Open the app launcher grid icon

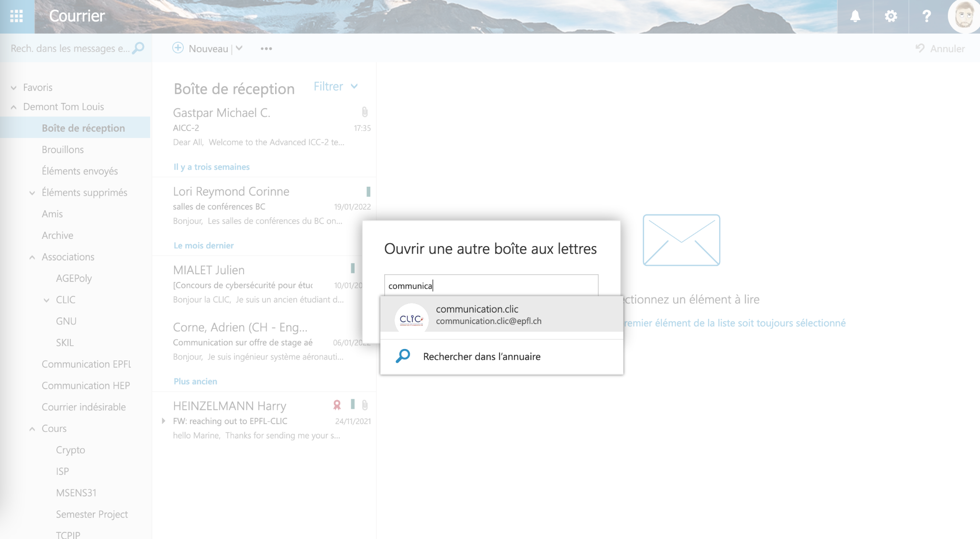click(17, 16)
